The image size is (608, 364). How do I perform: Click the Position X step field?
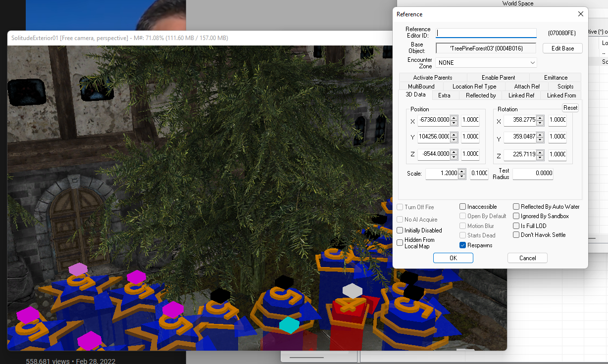point(470,120)
